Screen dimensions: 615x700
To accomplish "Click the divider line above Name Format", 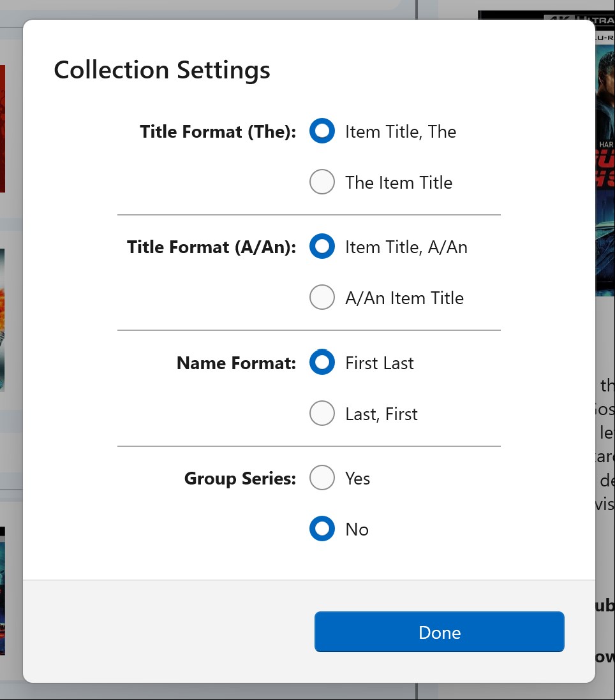I will click(x=309, y=330).
